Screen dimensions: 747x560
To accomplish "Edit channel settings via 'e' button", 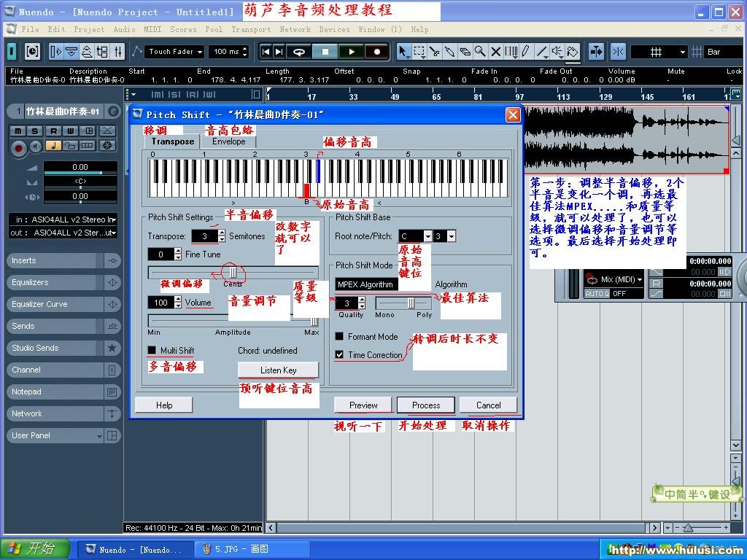I will point(113,112).
